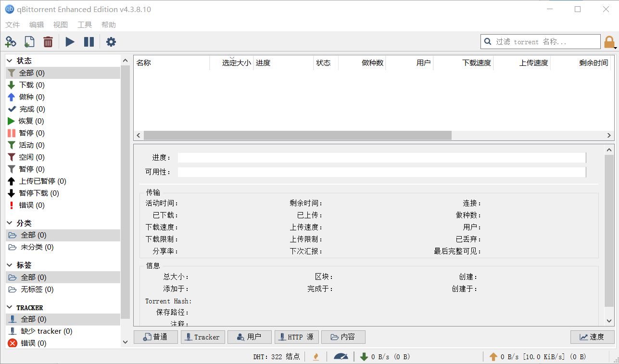Click the add torrent link icon
The image size is (619, 364).
coord(11,42)
